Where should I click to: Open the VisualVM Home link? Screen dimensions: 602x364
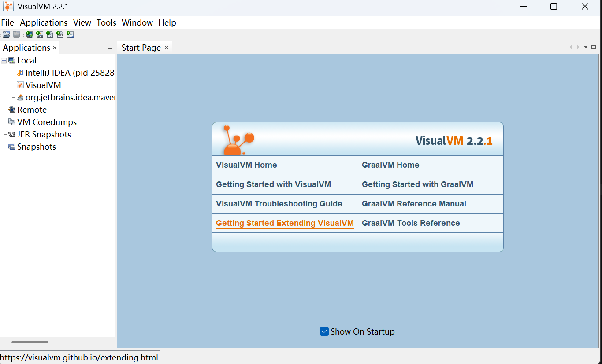pyautogui.click(x=246, y=165)
